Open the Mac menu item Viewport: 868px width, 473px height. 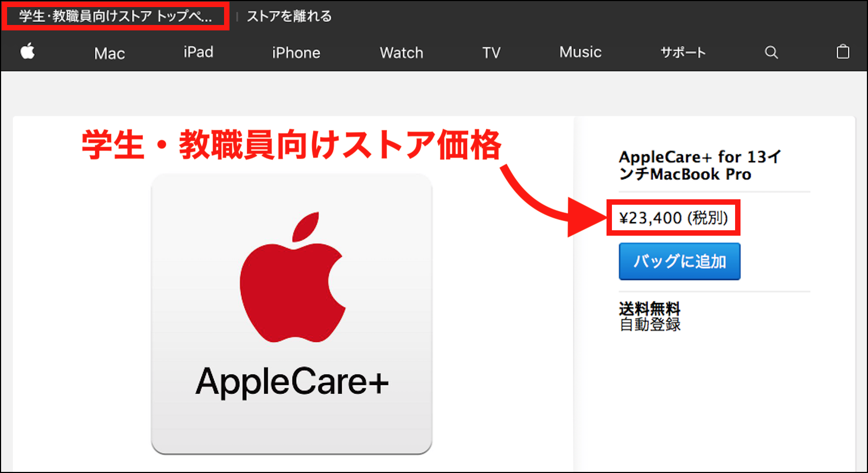[110, 53]
